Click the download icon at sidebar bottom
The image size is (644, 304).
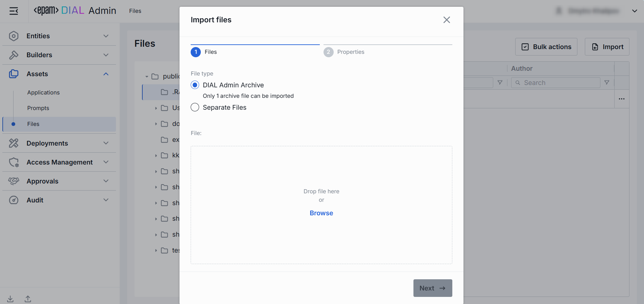pos(10,299)
